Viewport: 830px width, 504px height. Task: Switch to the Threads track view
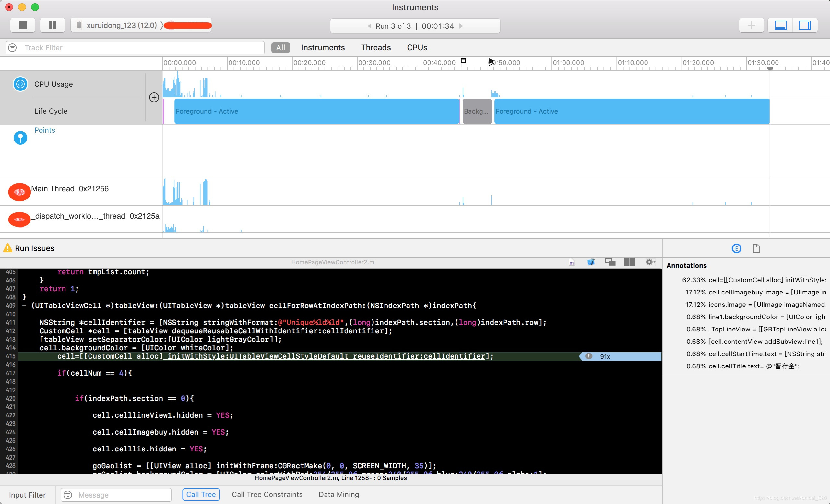375,48
